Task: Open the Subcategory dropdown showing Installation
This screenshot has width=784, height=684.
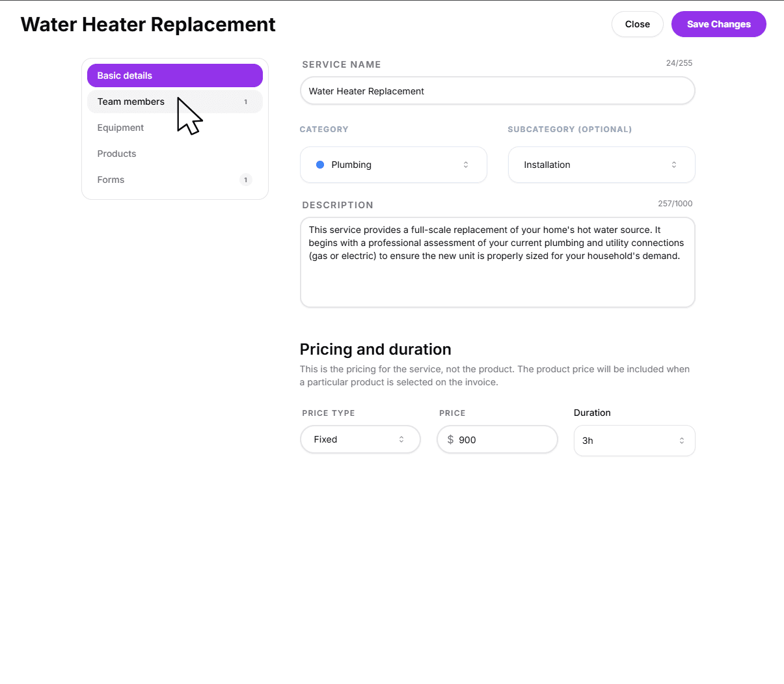Action: coord(601,165)
